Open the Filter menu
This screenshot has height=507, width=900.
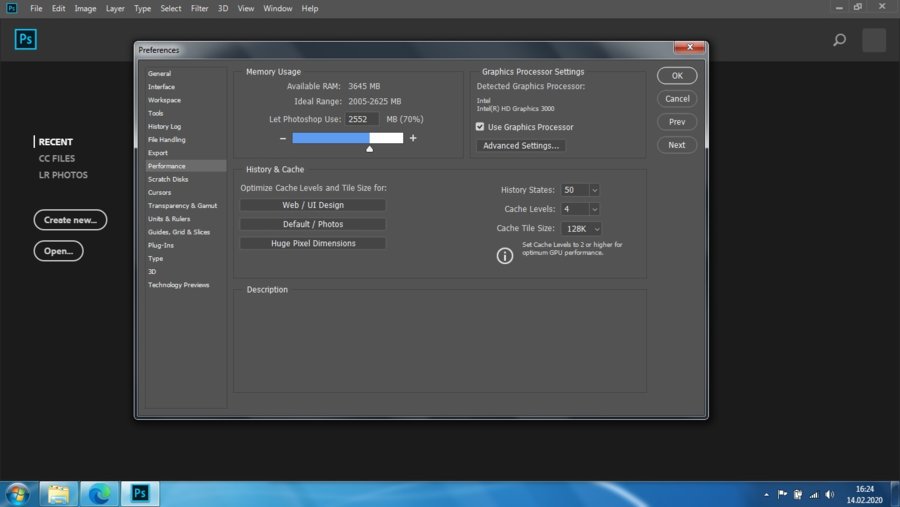click(199, 9)
